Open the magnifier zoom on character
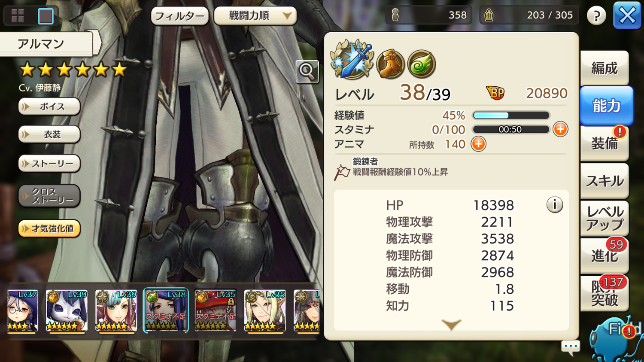The width and height of the screenshot is (644, 362). [307, 71]
